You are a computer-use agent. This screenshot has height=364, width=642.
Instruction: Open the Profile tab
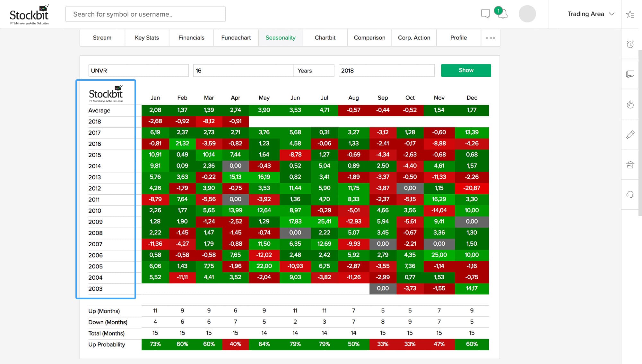coord(458,38)
